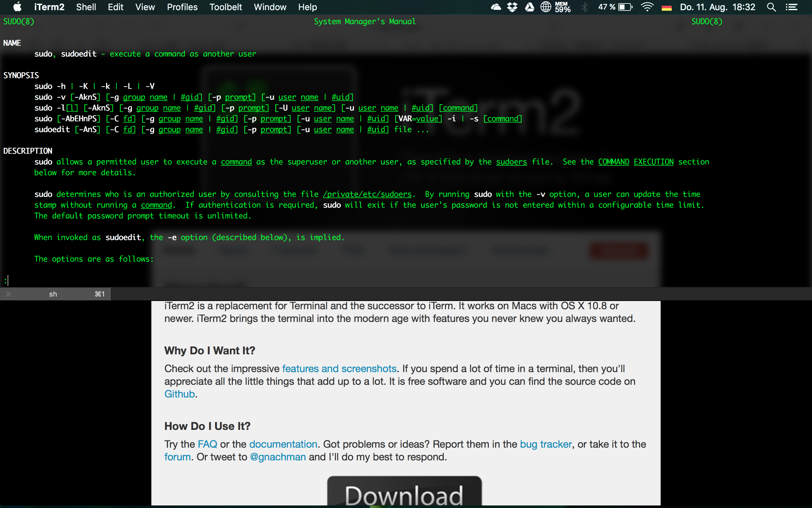
Task: Click the Bluetooth icon in menu bar
Action: click(585, 7)
